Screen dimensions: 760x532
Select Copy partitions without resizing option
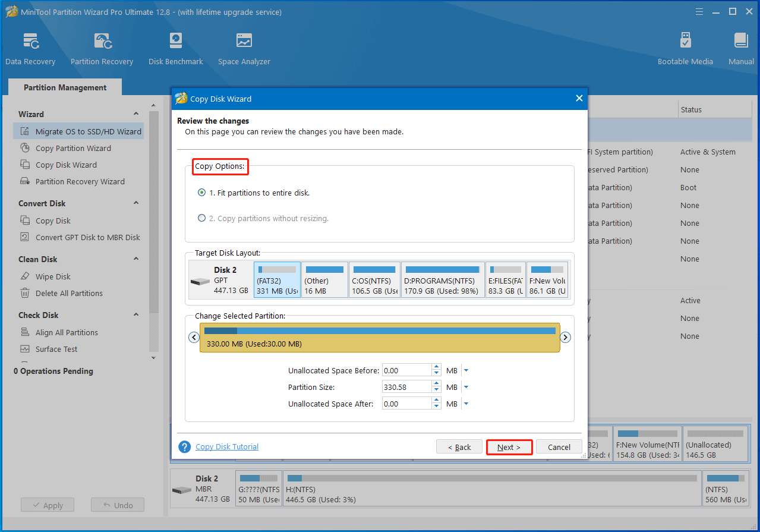202,218
